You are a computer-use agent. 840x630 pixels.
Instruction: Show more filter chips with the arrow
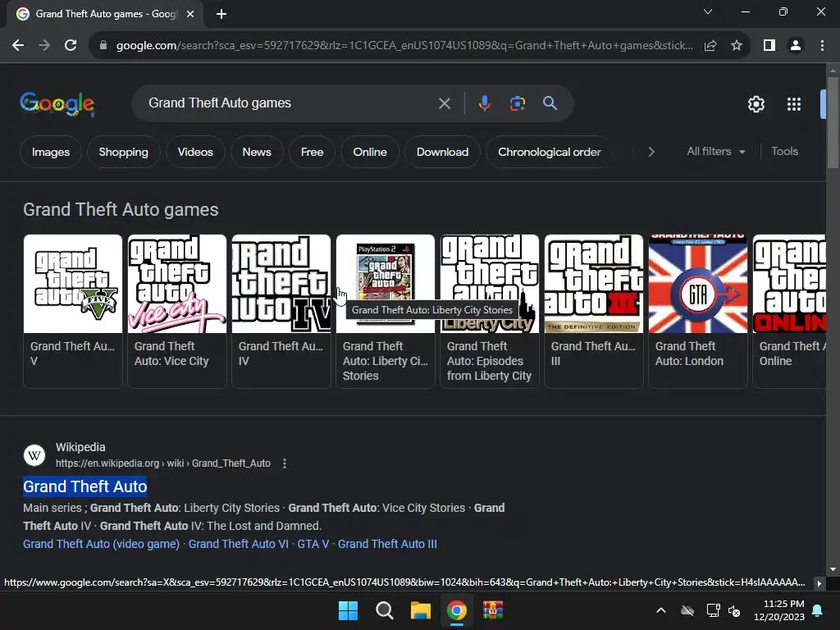point(651,152)
